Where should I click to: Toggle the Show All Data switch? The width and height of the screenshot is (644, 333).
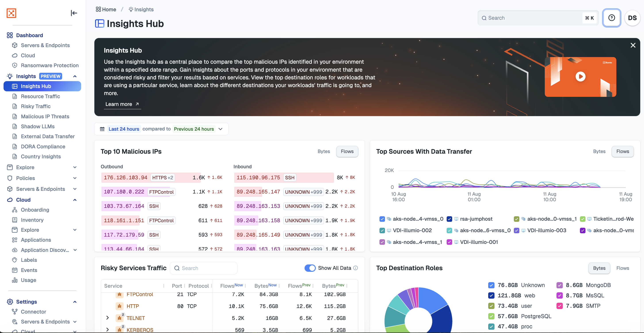310,268
